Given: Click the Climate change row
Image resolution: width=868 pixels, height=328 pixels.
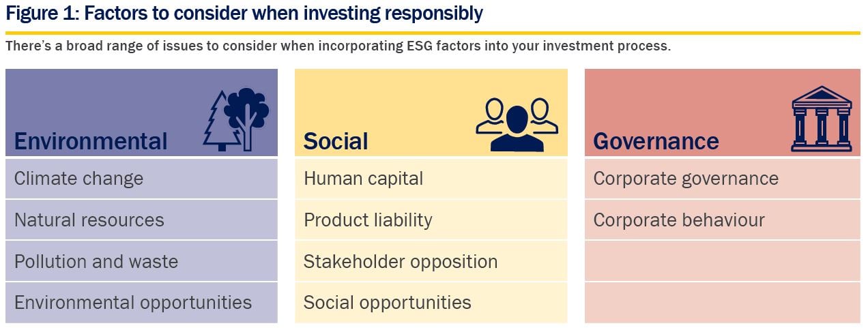Looking at the screenshot, I should [x=141, y=179].
